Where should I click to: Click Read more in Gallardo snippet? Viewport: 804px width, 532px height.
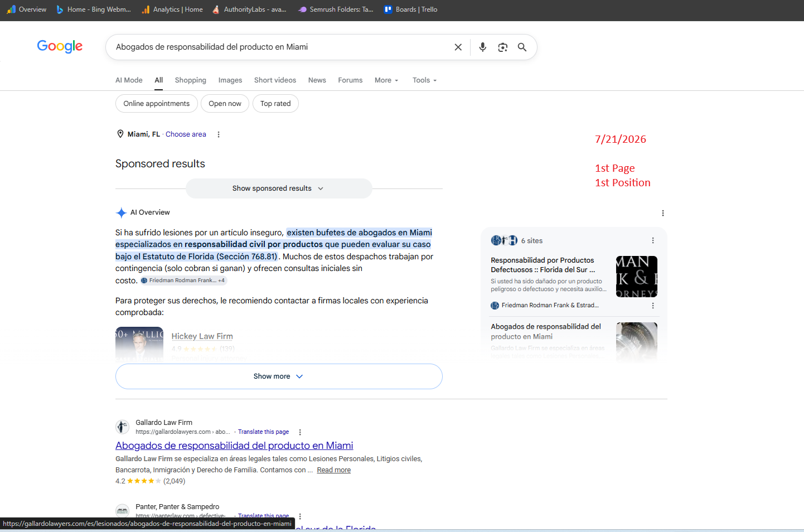click(334, 470)
